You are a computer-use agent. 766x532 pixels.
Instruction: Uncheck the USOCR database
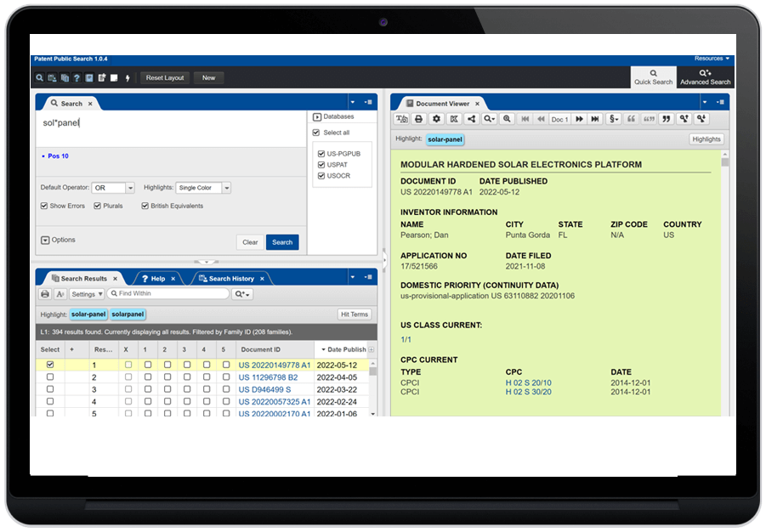coord(321,176)
